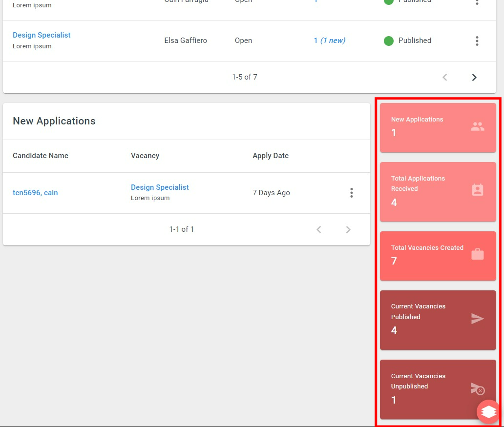Select the Open status in Elsa Gaffiero's row
The width and height of the screenshot is (504, 427).
pyautogui.click(x=243, y=41)
